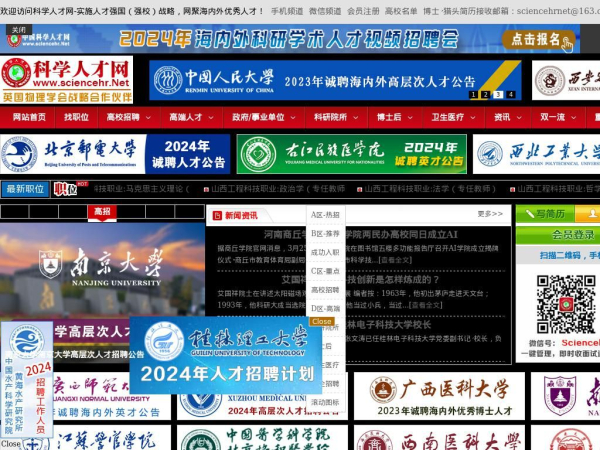Image resolution: width=600 pixels, height=450 pixels.
Task: Open the 右江民族医学院 recruitment banner
Action: coord(352,154)
